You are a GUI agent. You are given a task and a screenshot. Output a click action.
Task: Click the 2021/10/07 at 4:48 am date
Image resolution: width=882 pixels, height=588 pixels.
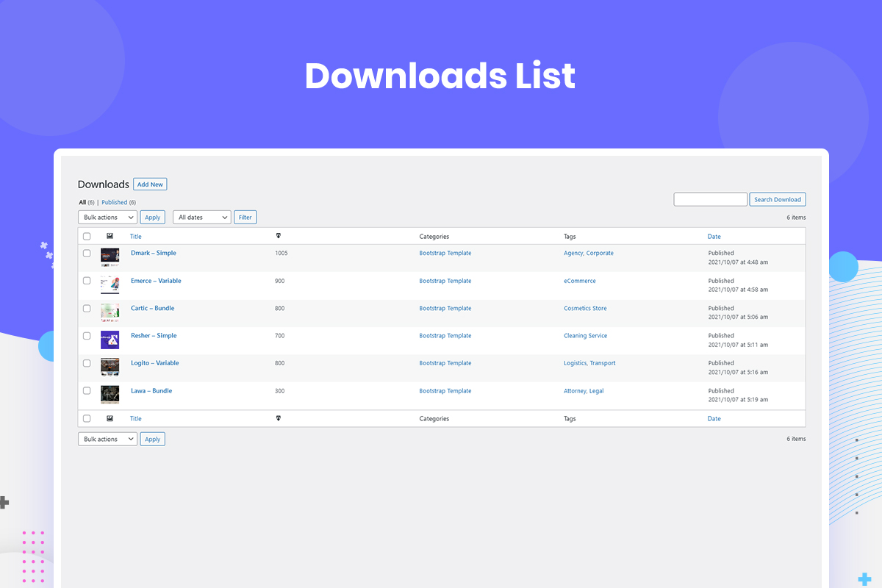point(738,262)
